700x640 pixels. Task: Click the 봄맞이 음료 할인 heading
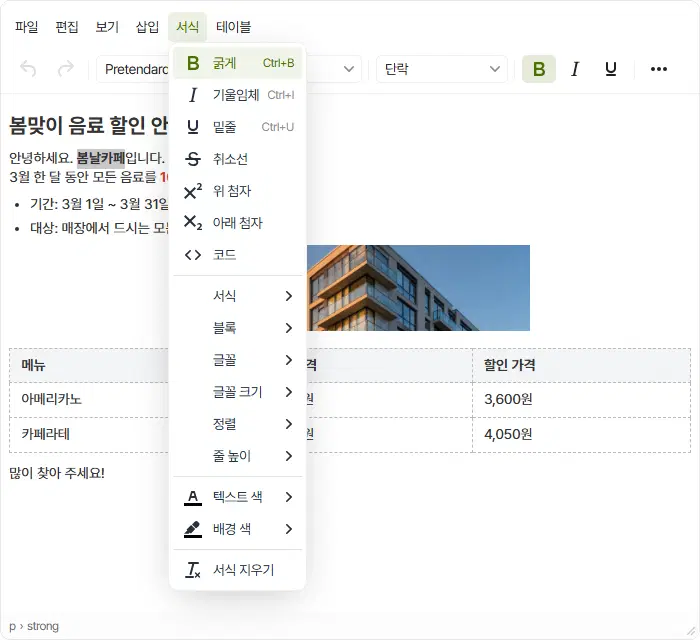88,125
